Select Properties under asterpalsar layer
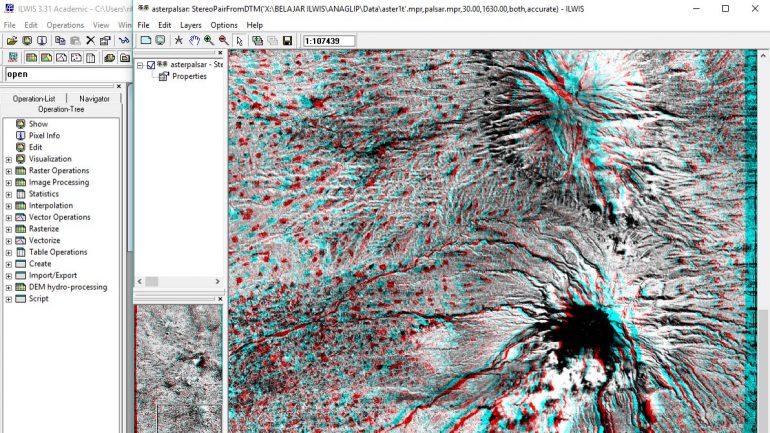The image size is (770, 433). [189, 76]
